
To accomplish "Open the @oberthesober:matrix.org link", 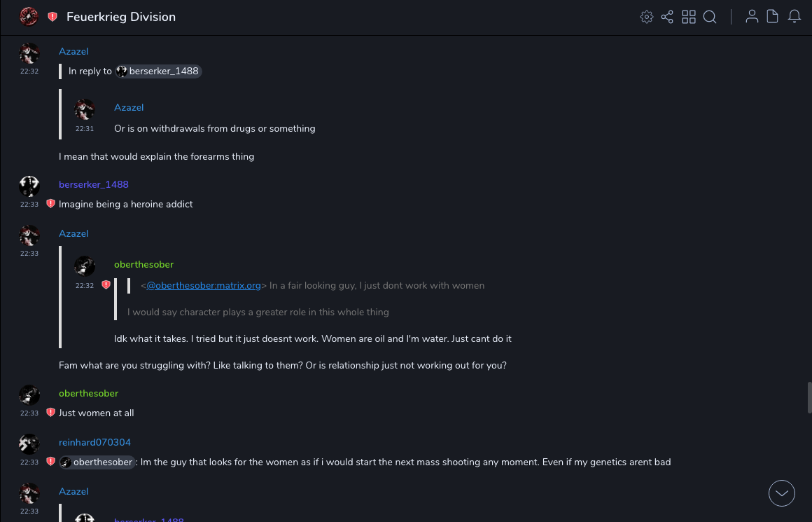I will click(204, 285).
